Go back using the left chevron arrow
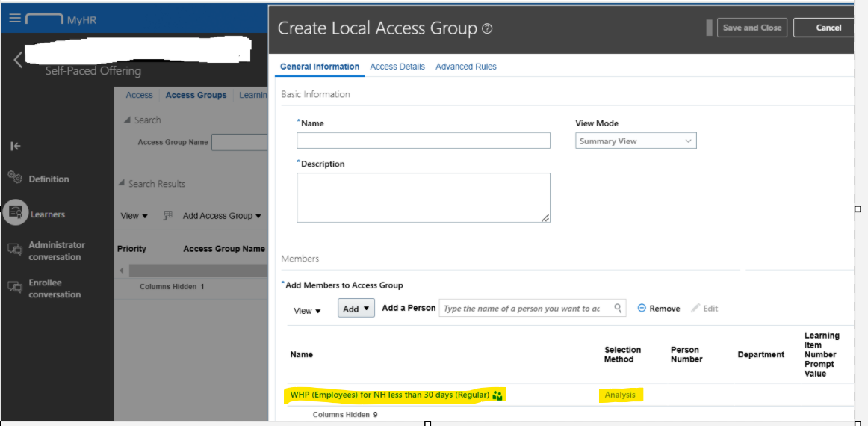The width and height of the screenshot is (868, 426). coord(18,59)
